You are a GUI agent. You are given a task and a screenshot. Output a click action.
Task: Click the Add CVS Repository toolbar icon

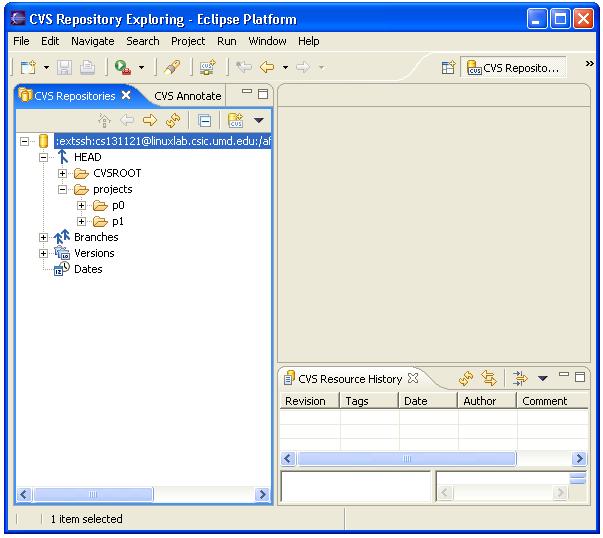[208, 67]
